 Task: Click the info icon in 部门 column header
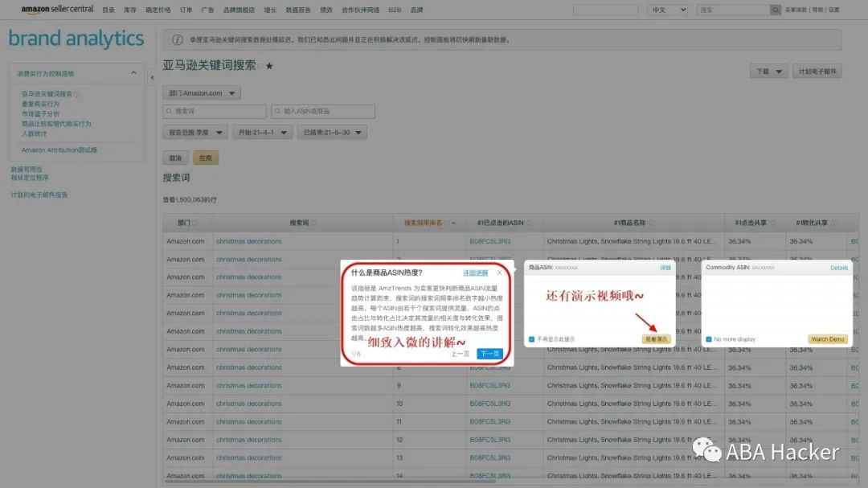194,223
